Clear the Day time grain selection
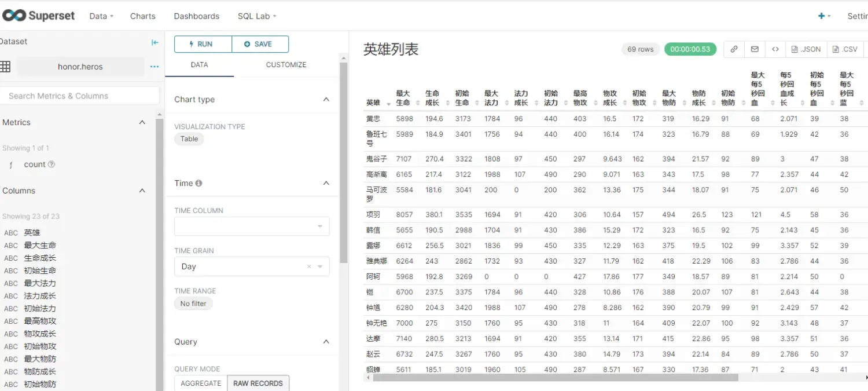 click(x=308, y=266)
